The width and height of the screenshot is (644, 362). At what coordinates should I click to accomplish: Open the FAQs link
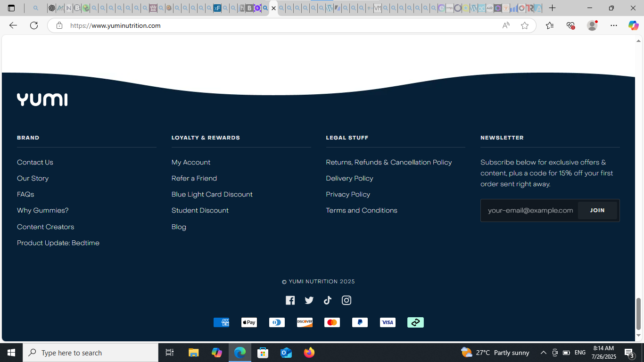click(x=25, y=194)
